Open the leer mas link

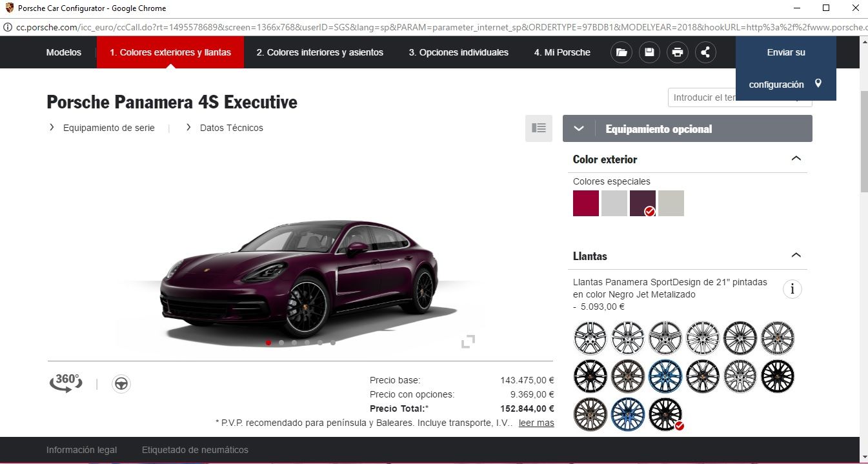point(536,423)
